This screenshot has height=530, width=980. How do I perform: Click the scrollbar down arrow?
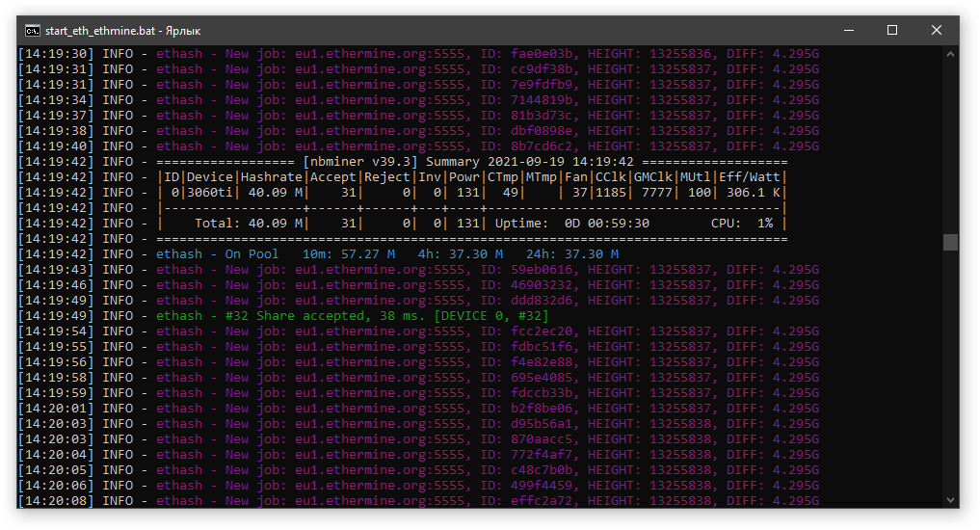point(951,500)
